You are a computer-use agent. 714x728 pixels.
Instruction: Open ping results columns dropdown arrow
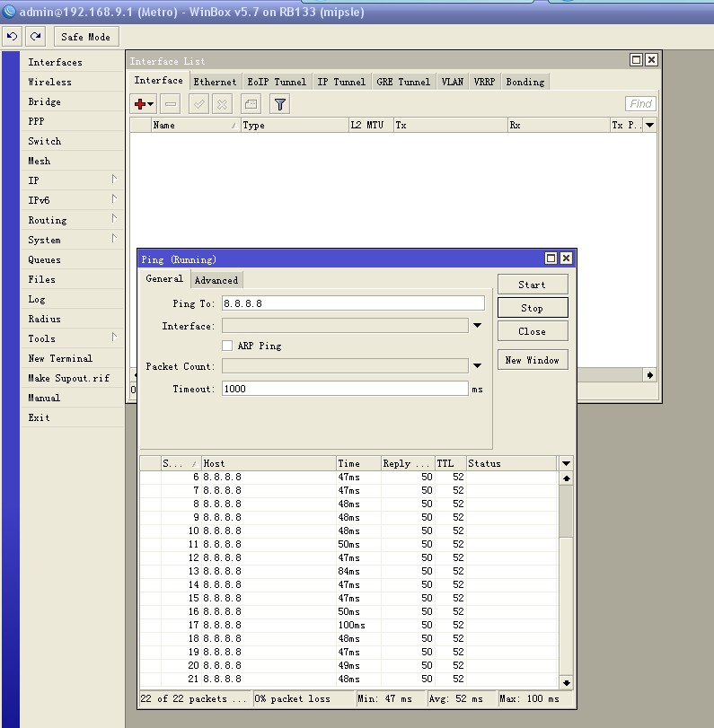point(566,463)
